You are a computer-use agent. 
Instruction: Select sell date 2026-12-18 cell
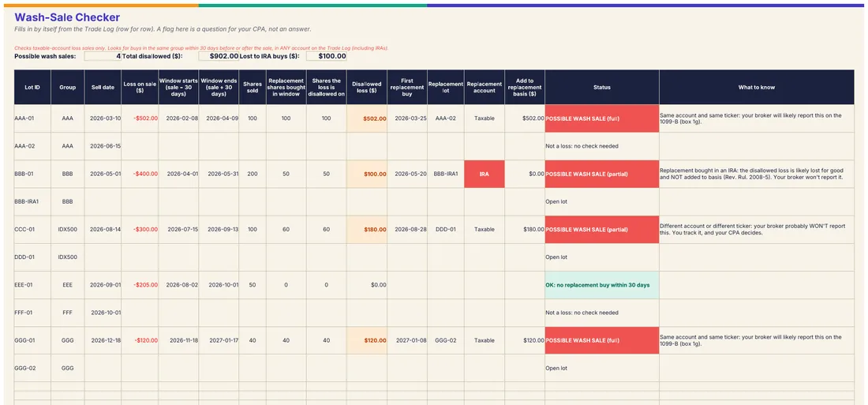[x=103, y=340]
